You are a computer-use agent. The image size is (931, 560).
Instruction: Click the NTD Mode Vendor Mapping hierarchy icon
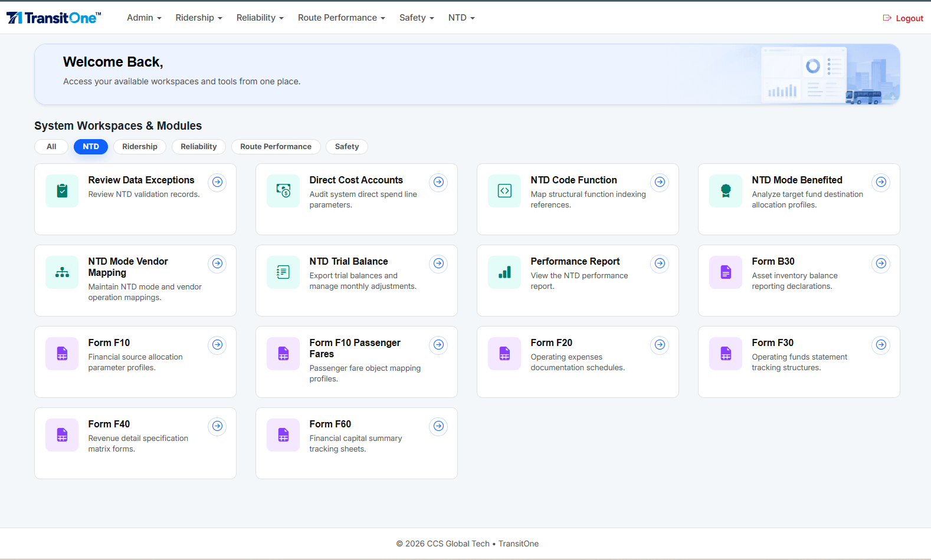pos(62,272)
